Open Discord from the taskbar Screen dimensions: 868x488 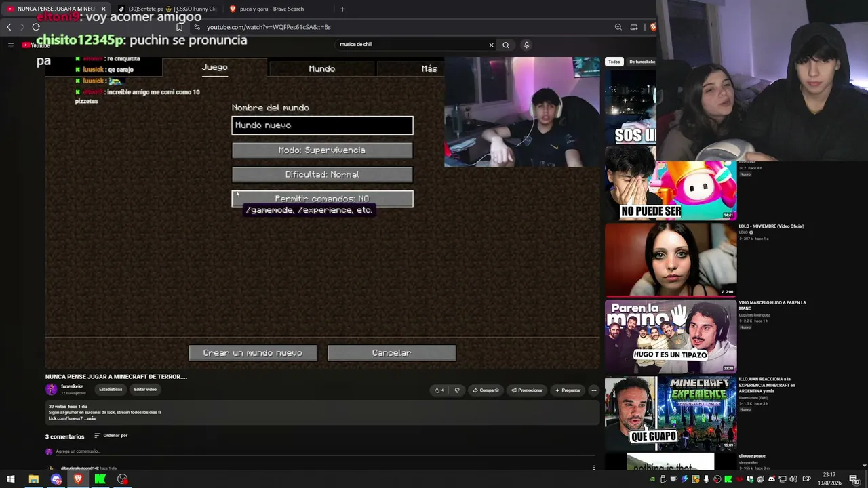click(56, 479)
